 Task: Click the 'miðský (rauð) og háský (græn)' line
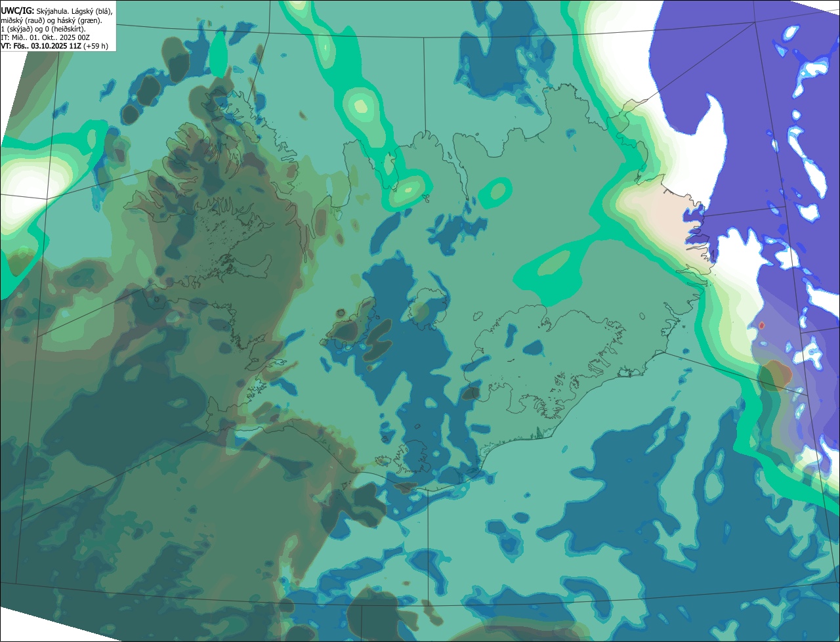click(x=51, y=20)
